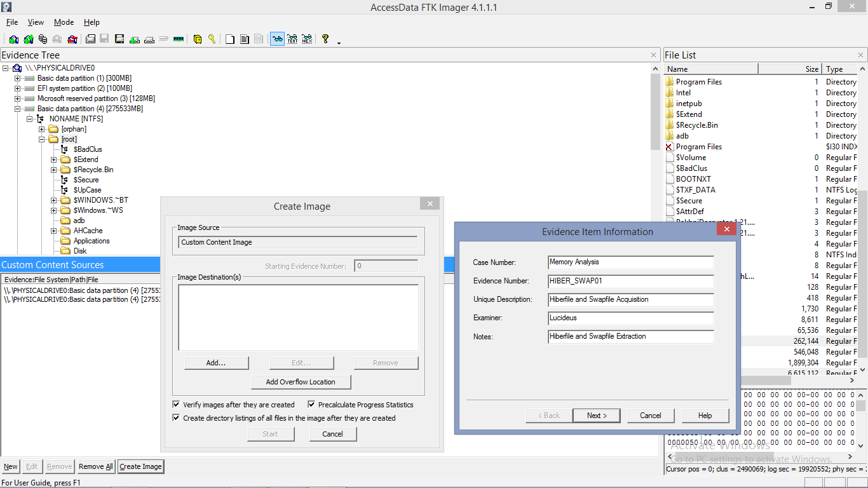Click the Unique Description field
868x488 pixels.
(631, 299)
